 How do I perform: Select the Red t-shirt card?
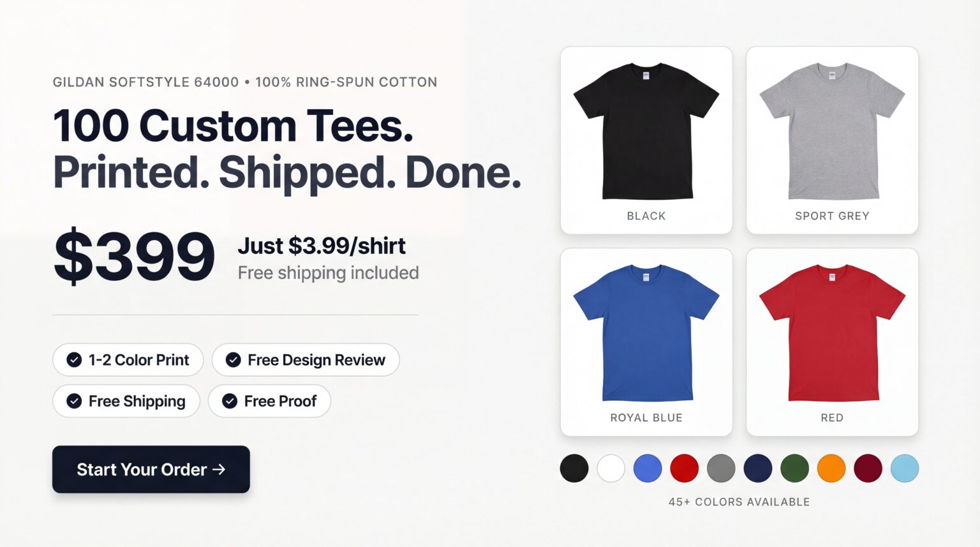[x=832, y=342]
